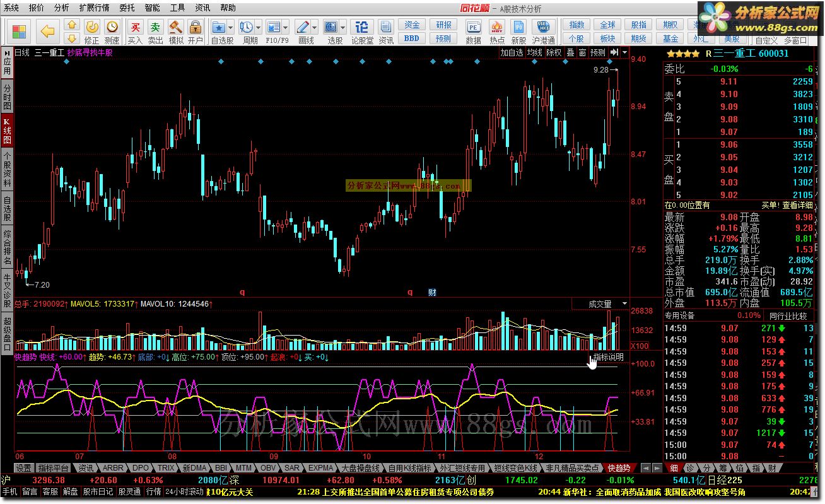Click the 资讯 news document icon
Viewport: 825px width, 504px height.
pos(386,26)
